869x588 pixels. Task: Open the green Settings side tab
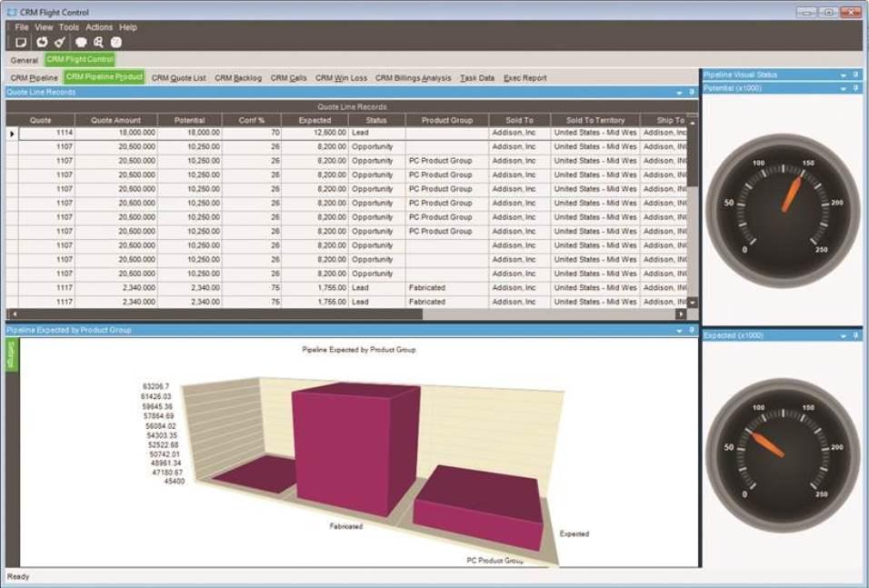tap(12, 355)
